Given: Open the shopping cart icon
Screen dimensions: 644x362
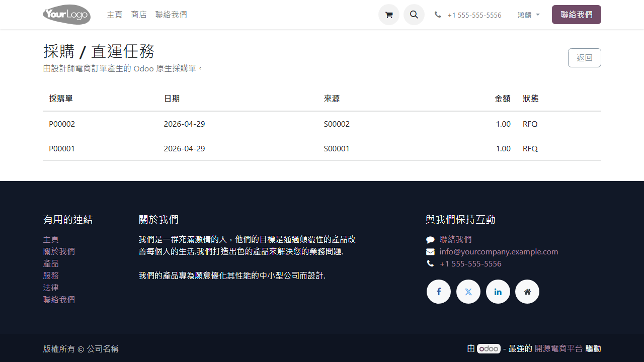Looking at the screenshot, I should [x=389, y=15].
